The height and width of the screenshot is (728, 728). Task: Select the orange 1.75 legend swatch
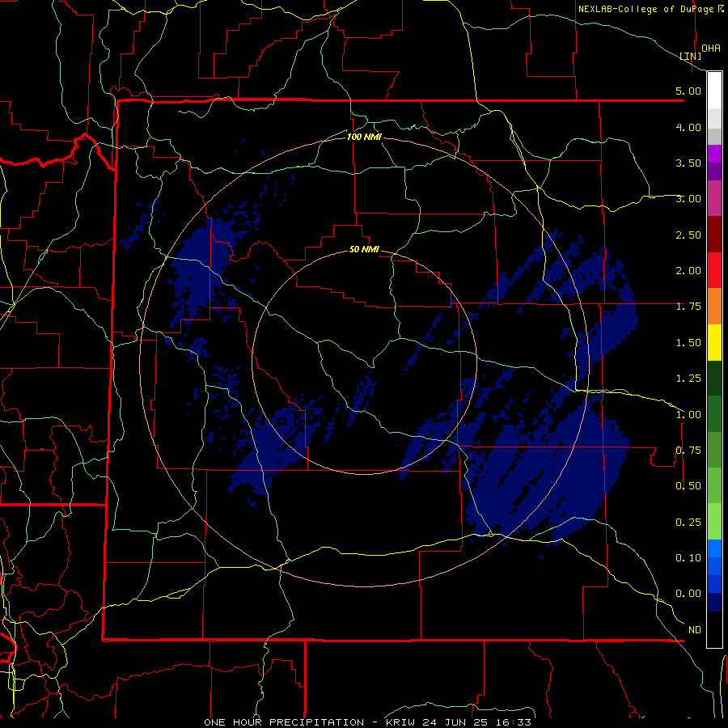pos(714,307)
